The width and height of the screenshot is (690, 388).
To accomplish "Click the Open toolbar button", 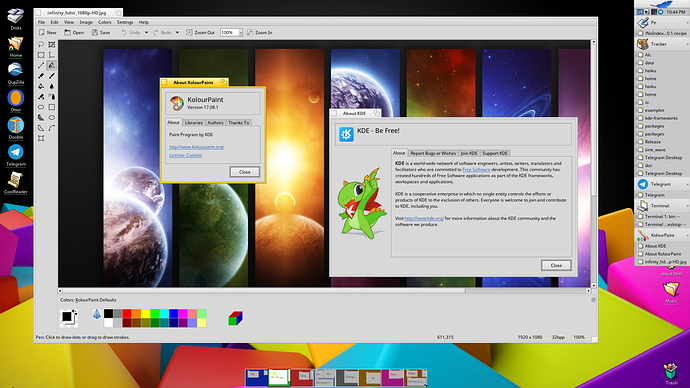I will tap(74, 33).
